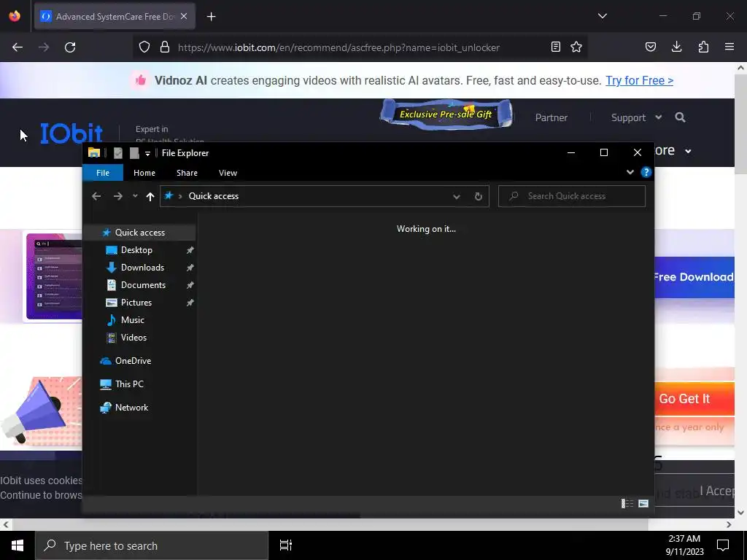Click the Go Get It button
The height and width of the screenshot is (560, 747).
pyautogui.click(x=694, y=399)
